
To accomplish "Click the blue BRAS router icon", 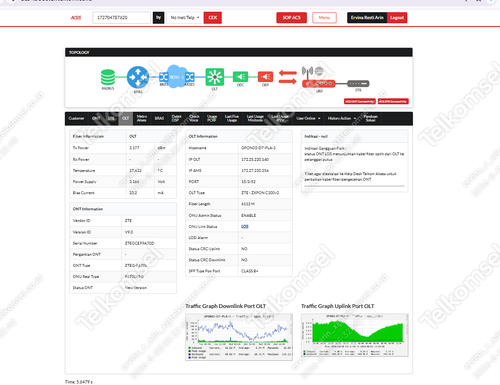I will [x=138, y=77].
